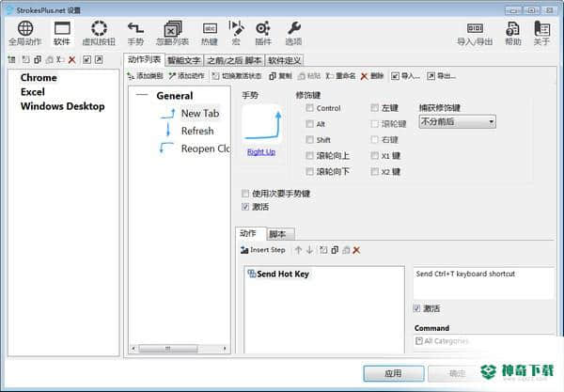This screenshot has width=564, height=392.
Task: Switch to the lower 脚本 tab
Action: 280,234
